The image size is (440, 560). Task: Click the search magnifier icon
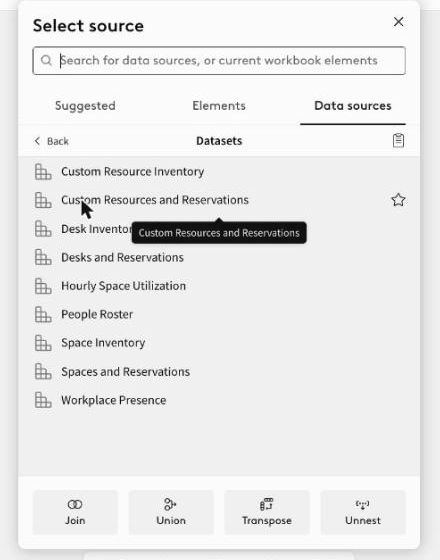(x=46, y=60)
